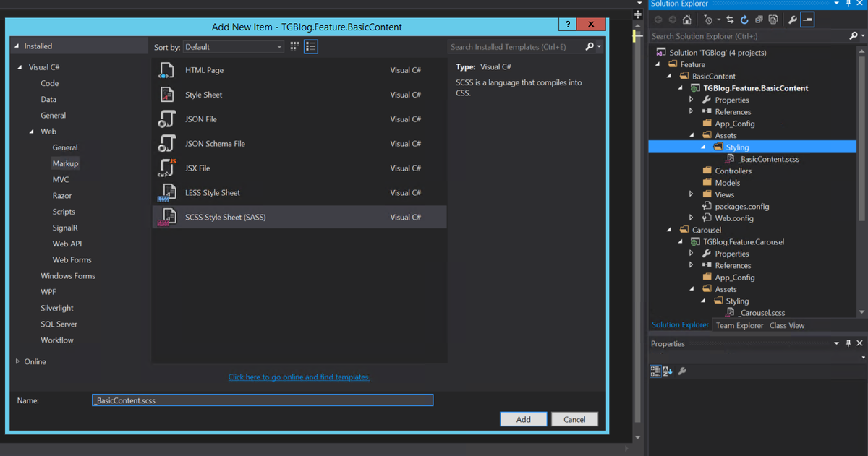Select the Style Sheet template
Viewport: 868px width, 456px height.
click(299, 95)
